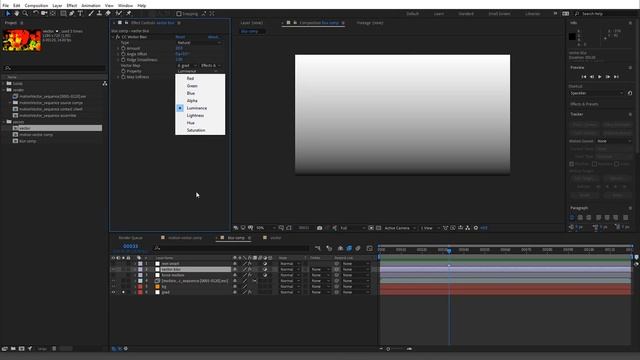Select the Type text tool
Image resolution: width=640 pixels, height=360 pixels.
pyautogui.click(x=80, y=13)
